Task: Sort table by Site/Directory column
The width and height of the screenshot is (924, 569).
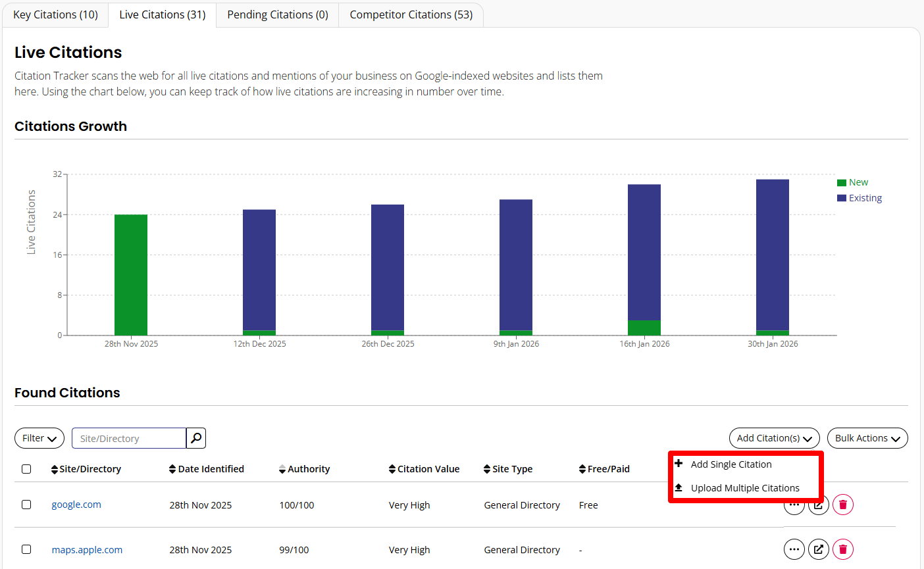Action: [86, 469]
